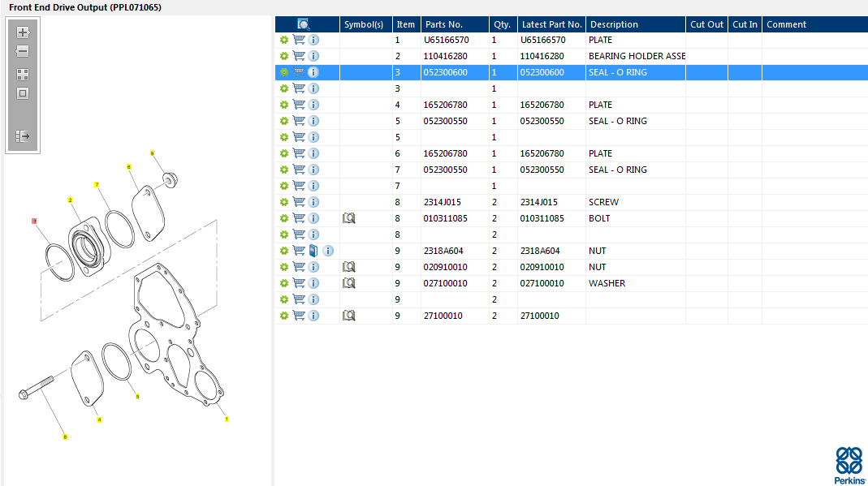Zoom out of the parts diagram
This screenshot has width=868, height=486.
pyautogui.click(x=23, y=51)
